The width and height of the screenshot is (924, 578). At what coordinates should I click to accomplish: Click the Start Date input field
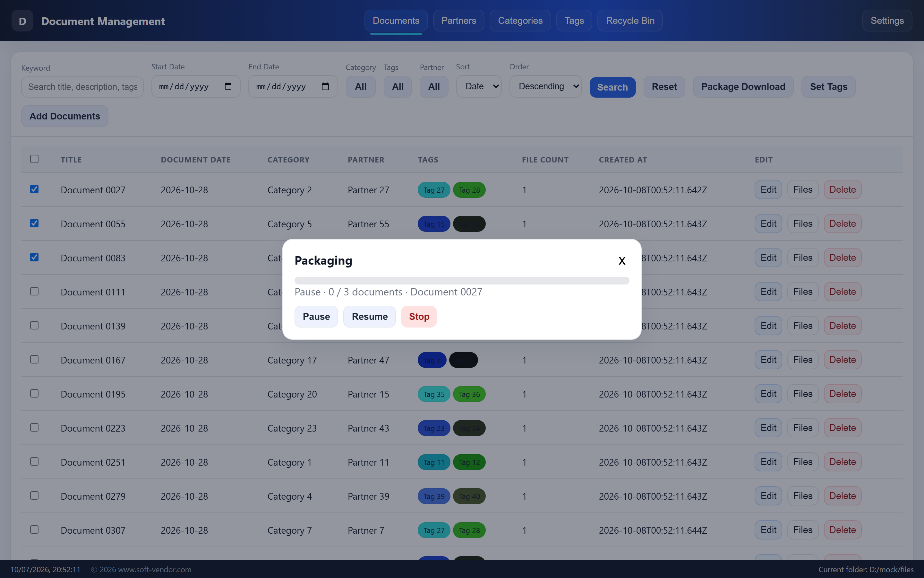[196, 86]
